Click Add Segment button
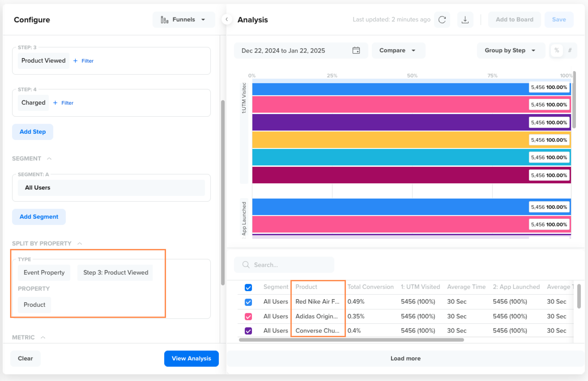 pos(39,217)
